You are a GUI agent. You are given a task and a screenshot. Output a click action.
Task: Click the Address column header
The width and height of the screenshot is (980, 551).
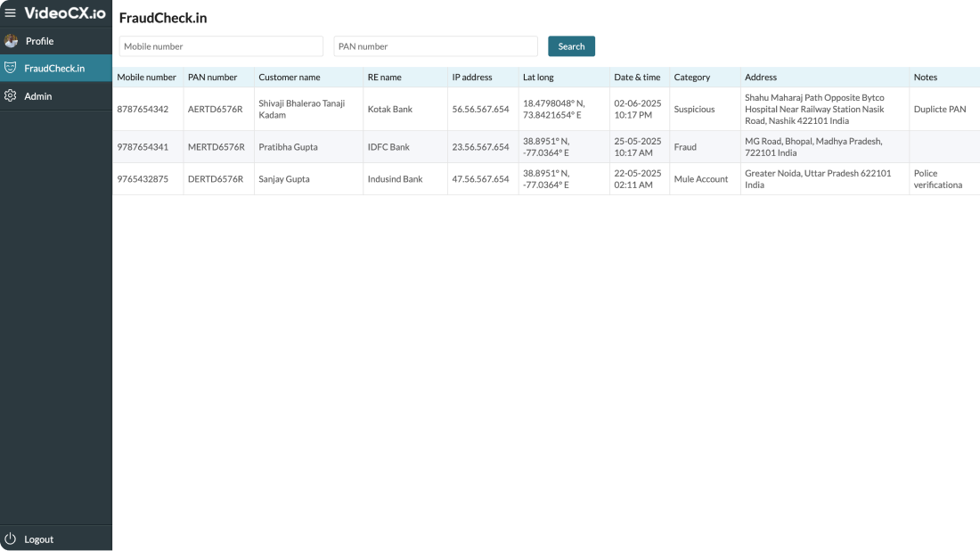tap(761, 77)
